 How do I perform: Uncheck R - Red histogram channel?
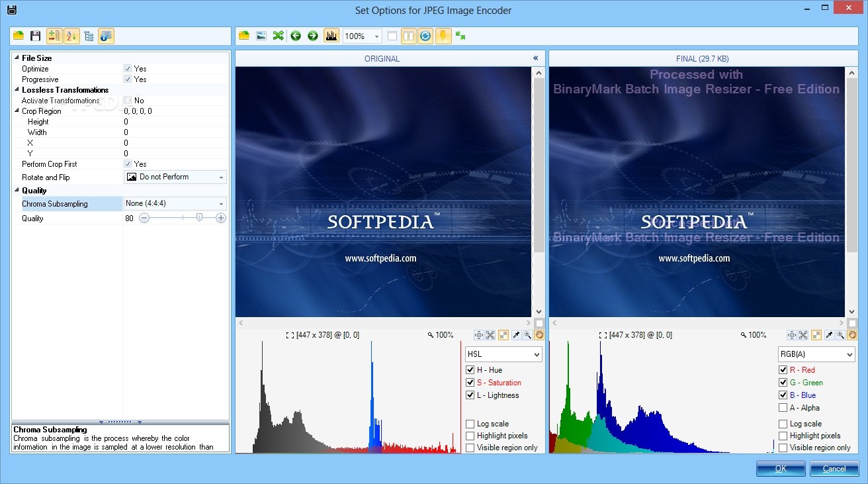(783, 370)
